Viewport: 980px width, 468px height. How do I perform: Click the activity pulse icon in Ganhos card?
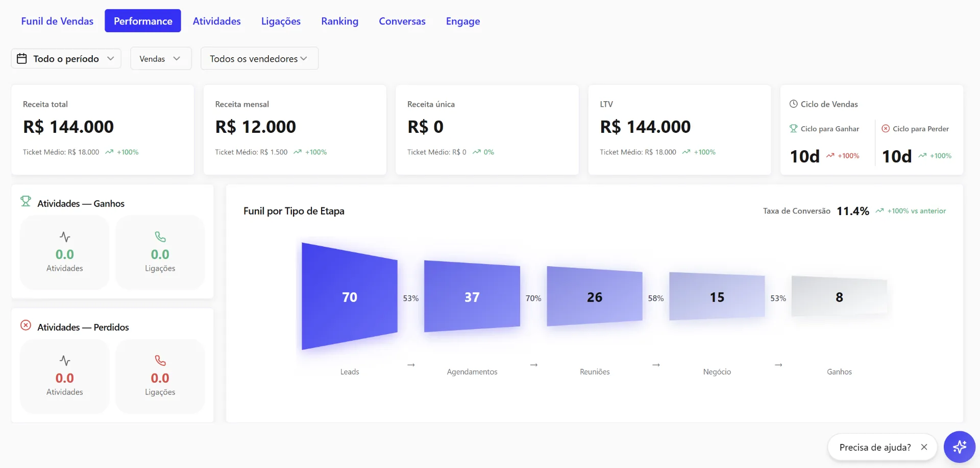(x=65, y=237)
